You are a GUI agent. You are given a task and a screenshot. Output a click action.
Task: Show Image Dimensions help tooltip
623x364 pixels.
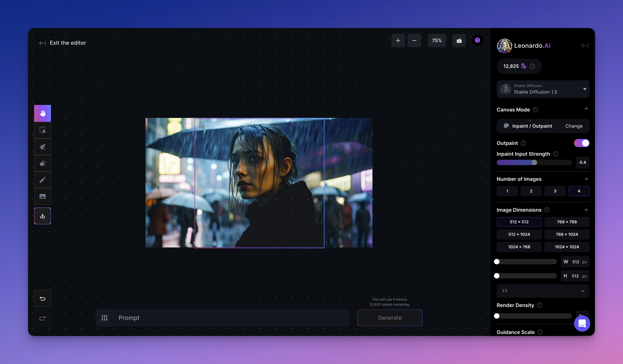[547, 210]
